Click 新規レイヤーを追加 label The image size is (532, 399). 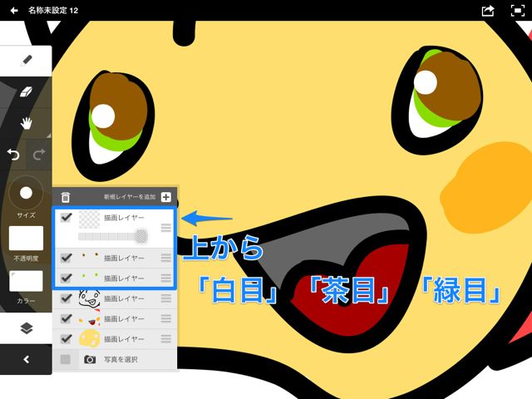[130, 197]
